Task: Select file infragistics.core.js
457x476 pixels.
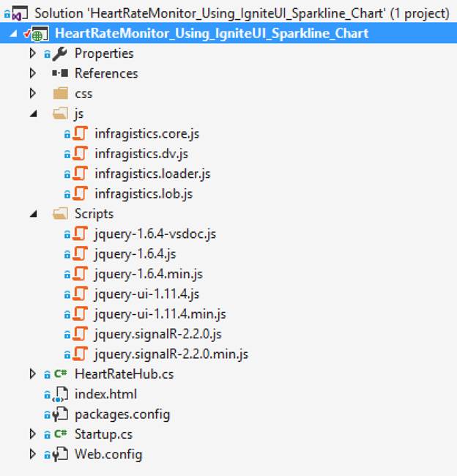Action: [x=147, y=134]
